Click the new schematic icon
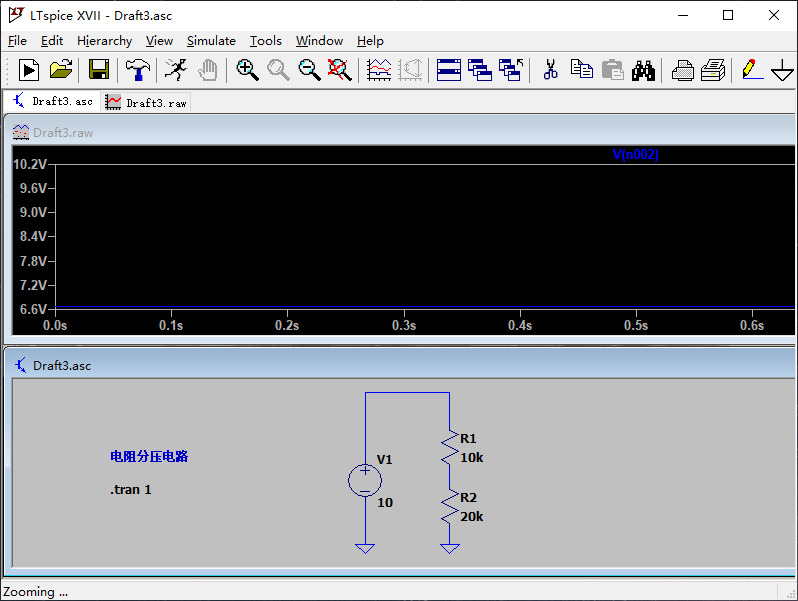This screenshot has height=601, width=798. (x=29, y=69)
